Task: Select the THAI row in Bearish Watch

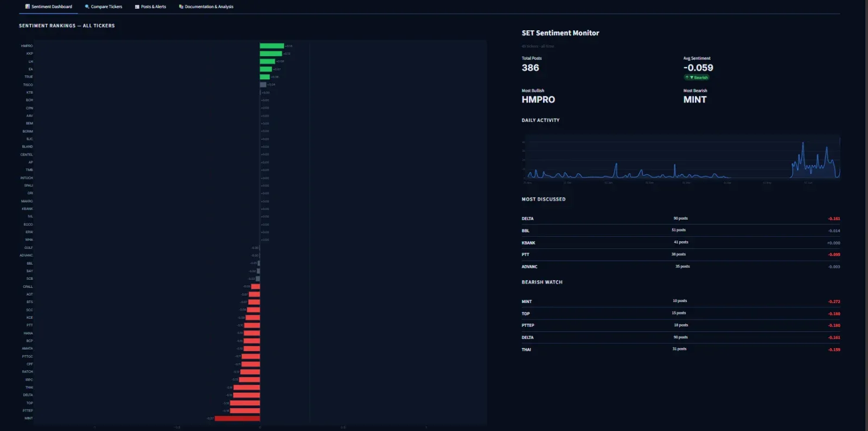Action: pos(681,349)
